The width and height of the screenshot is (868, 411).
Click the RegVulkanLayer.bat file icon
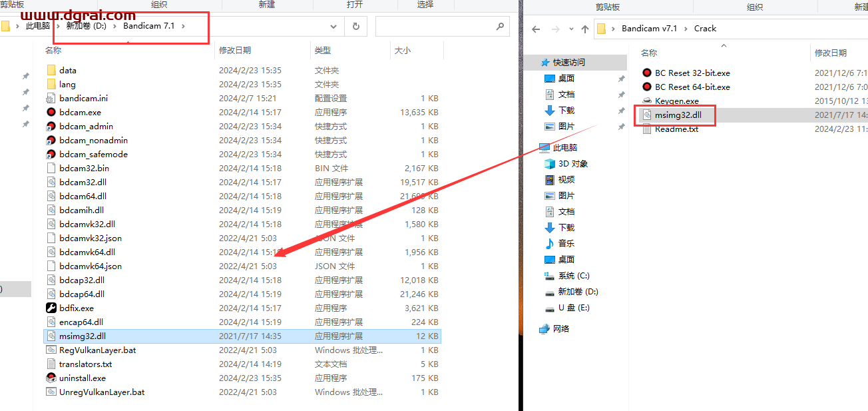click(x=51, y=350)
